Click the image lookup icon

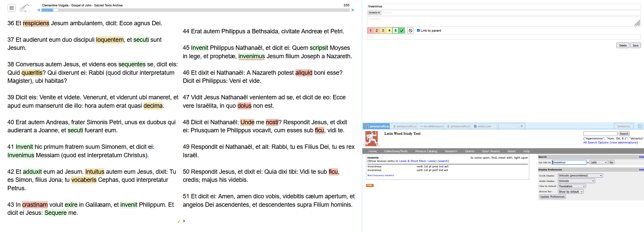(640, 126)
